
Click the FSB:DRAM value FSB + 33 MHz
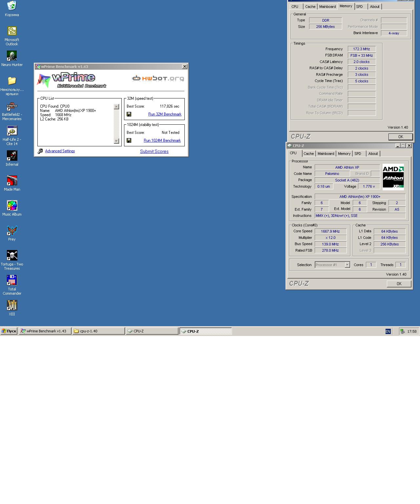coord(362,55)
